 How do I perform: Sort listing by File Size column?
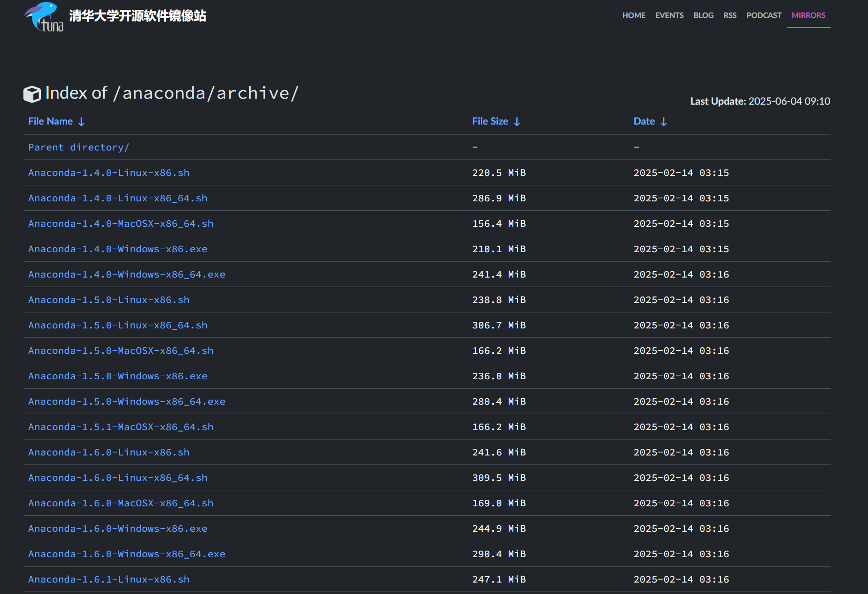coord(490,121)
